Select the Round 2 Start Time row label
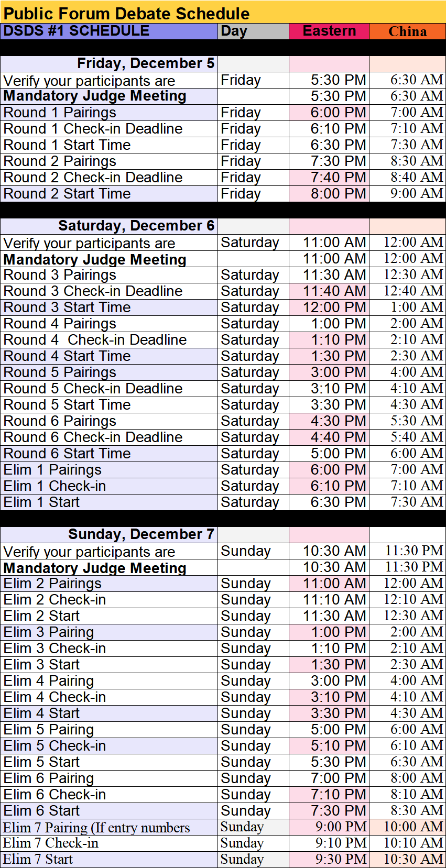 tap(67, 194)
